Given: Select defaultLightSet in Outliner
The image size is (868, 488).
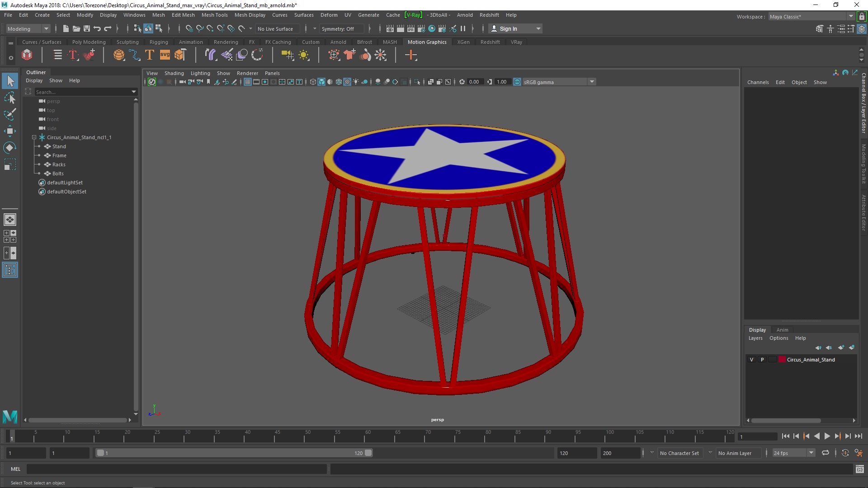Looking at the screenshot, I should tap(65, 183).
